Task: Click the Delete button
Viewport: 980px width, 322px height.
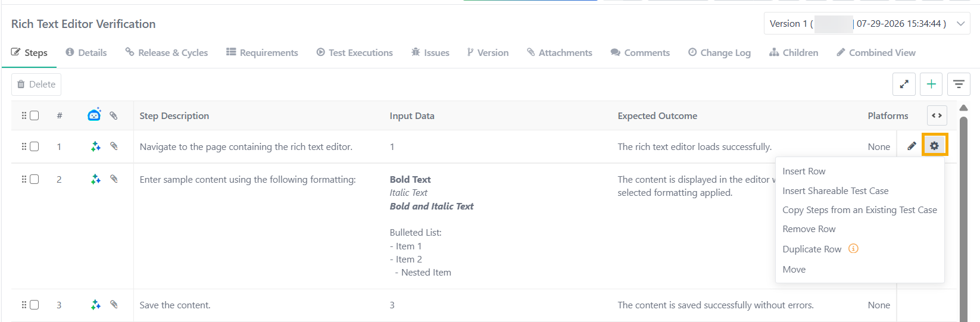Action: pos(36,84)
